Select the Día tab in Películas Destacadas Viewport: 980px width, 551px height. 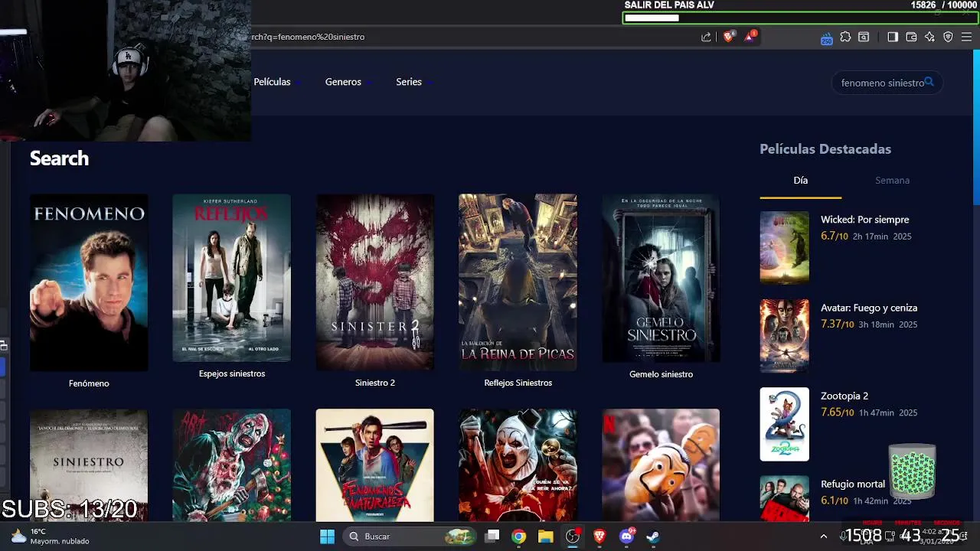tap(800, 181)
